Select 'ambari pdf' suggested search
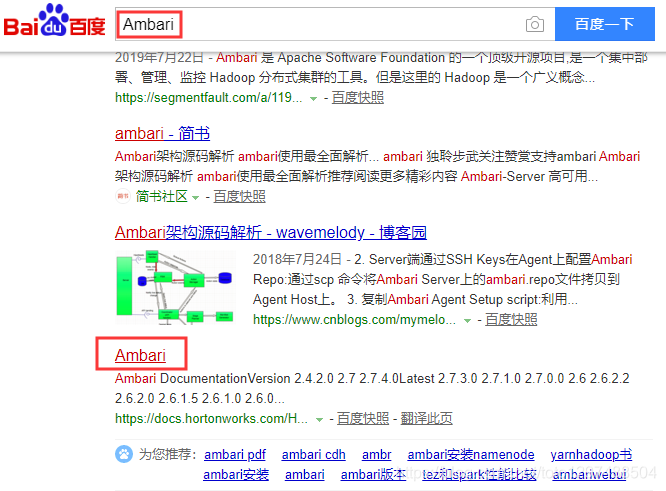666x491 pixels. click(x=235, y=454)
